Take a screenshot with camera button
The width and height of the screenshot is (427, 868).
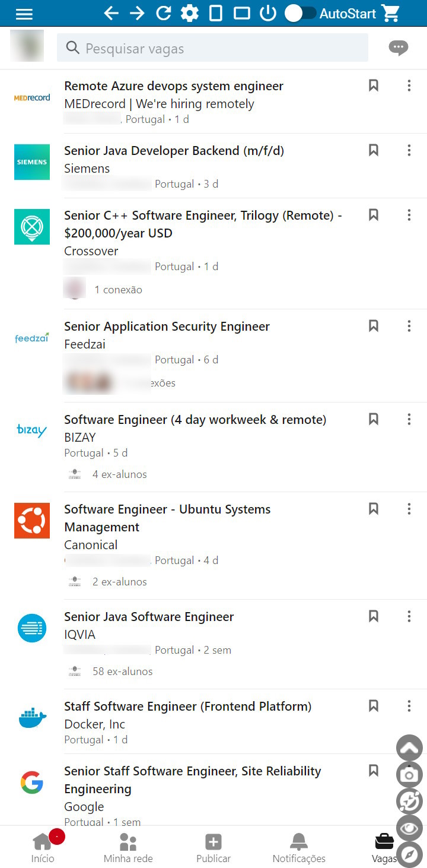point(409,775)
